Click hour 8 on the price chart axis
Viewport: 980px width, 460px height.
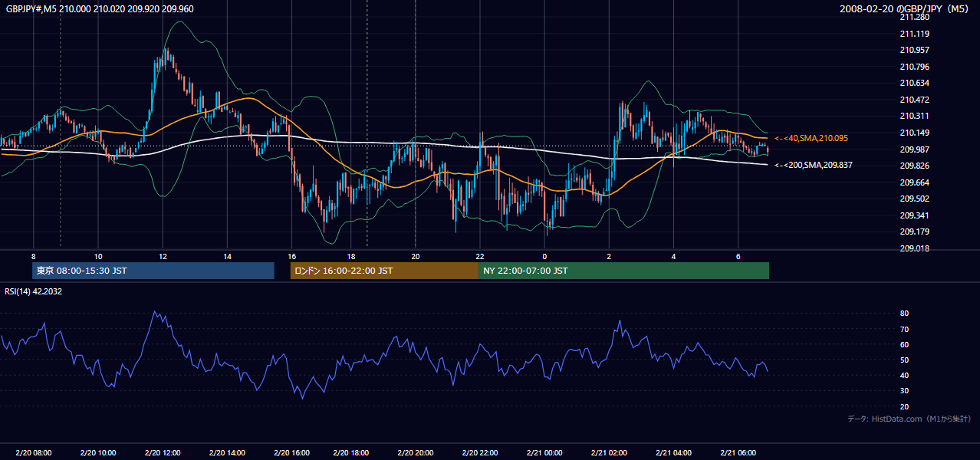tap(33, 256)
